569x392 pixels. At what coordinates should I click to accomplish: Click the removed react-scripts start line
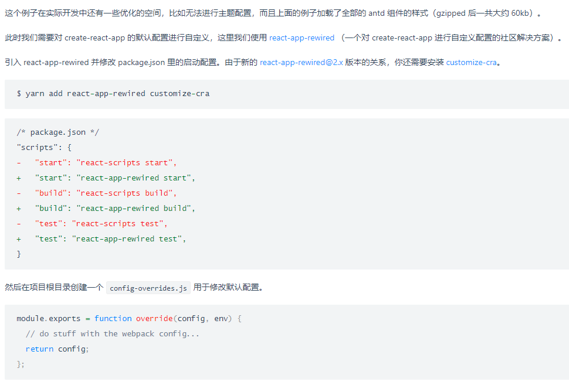(106, 163)
